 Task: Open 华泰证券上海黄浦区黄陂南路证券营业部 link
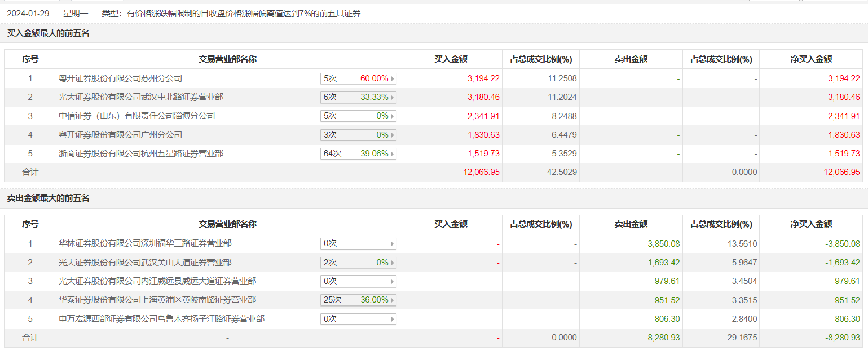tap(157, 300)
